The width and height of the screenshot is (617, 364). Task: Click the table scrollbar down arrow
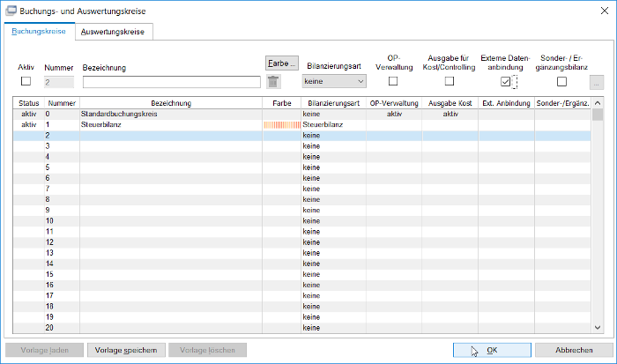[598, 327]
